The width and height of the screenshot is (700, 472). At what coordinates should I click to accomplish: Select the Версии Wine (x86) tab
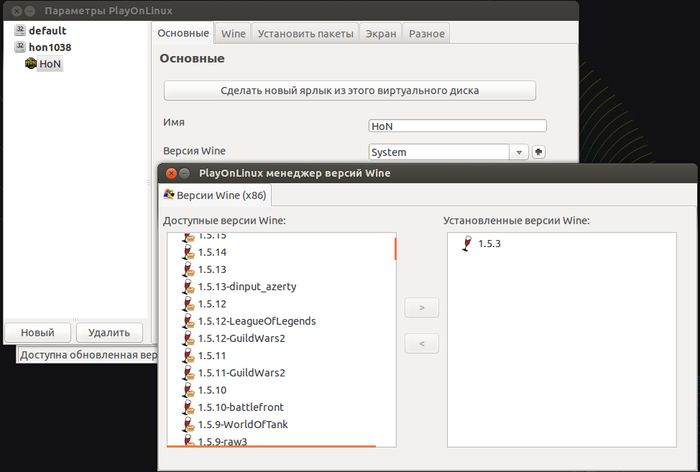[215, 195]
